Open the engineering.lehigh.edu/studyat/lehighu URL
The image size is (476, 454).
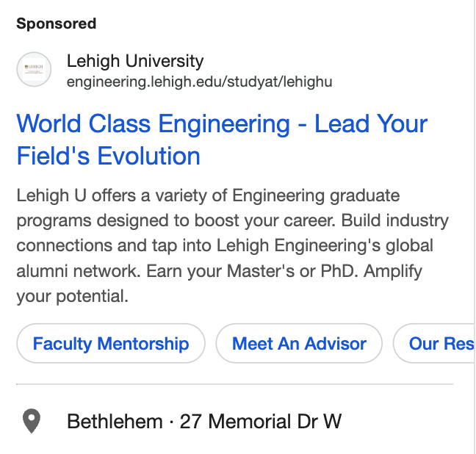(x=199, y=82)
